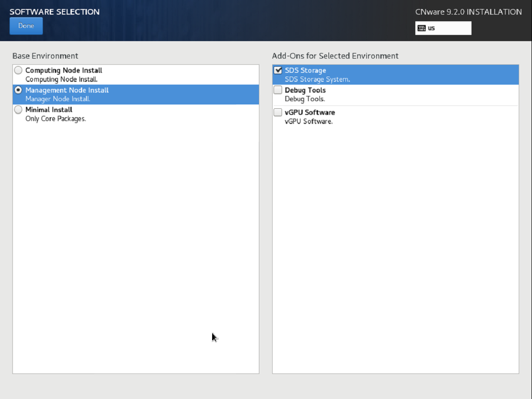Image resolution: width=532 pixels, height=399 pixels.
Task: Enable the vGPU Software checkbox
Action: point(278,112)
